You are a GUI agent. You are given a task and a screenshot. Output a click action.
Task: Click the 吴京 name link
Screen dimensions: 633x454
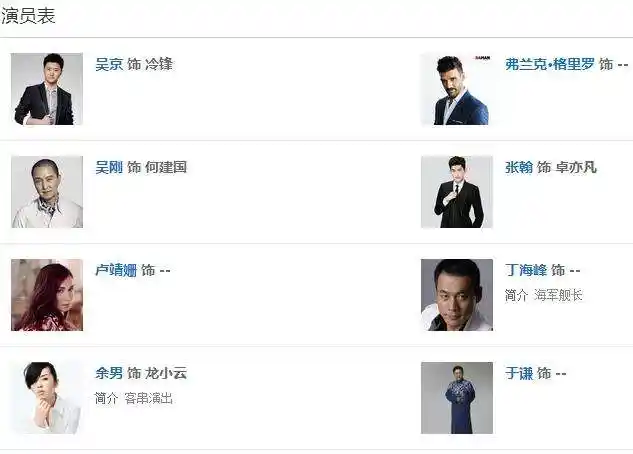109,64
